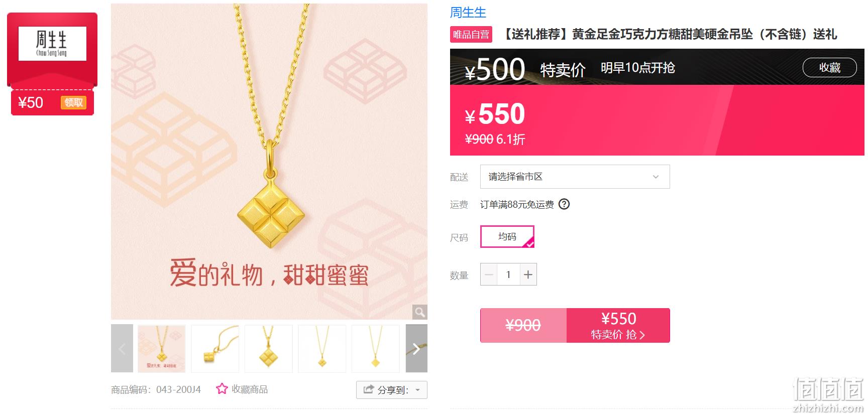Click the star icon to favorite product

[x=222, y=389]
